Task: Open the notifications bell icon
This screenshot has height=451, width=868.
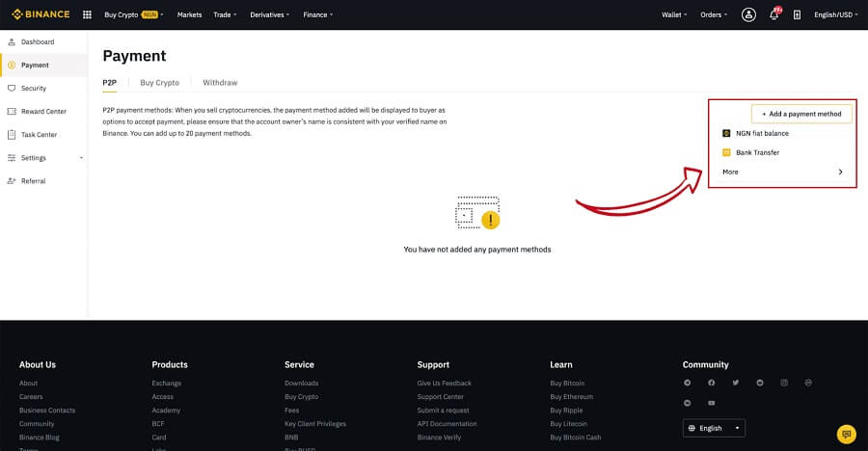Action: (773, 15)
